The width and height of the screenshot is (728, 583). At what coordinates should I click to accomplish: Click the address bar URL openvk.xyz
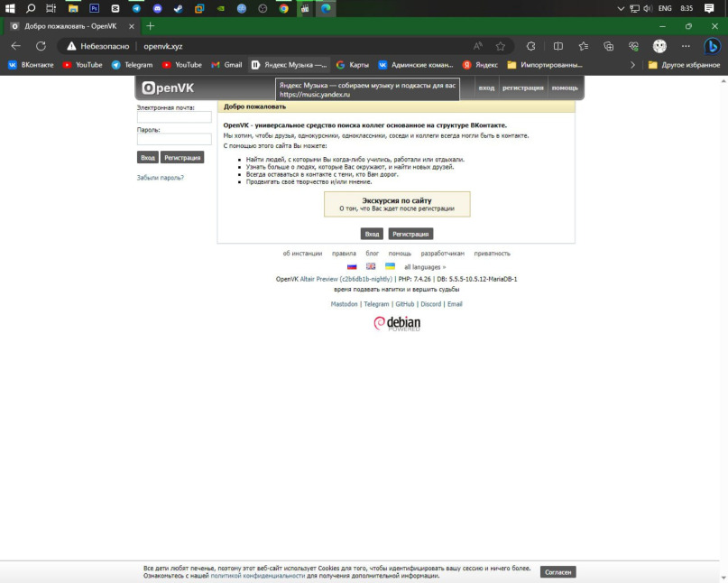(163, 46)
